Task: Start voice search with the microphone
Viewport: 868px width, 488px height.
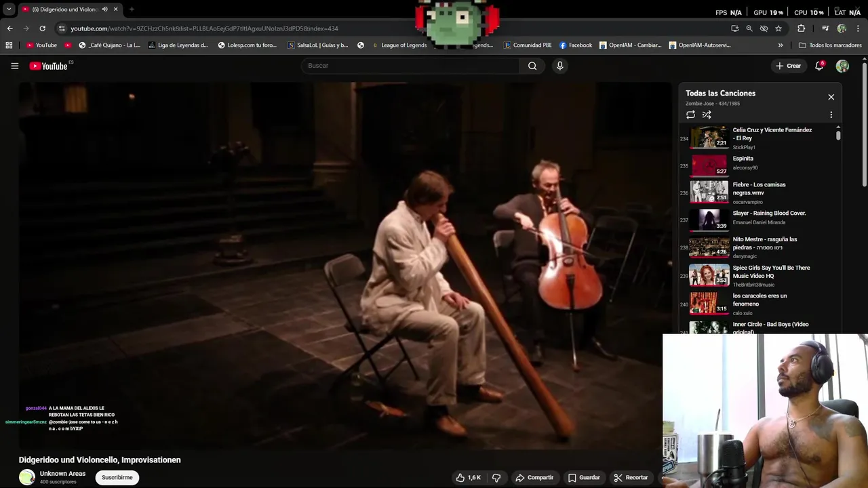Action: [x=559, y=66]
